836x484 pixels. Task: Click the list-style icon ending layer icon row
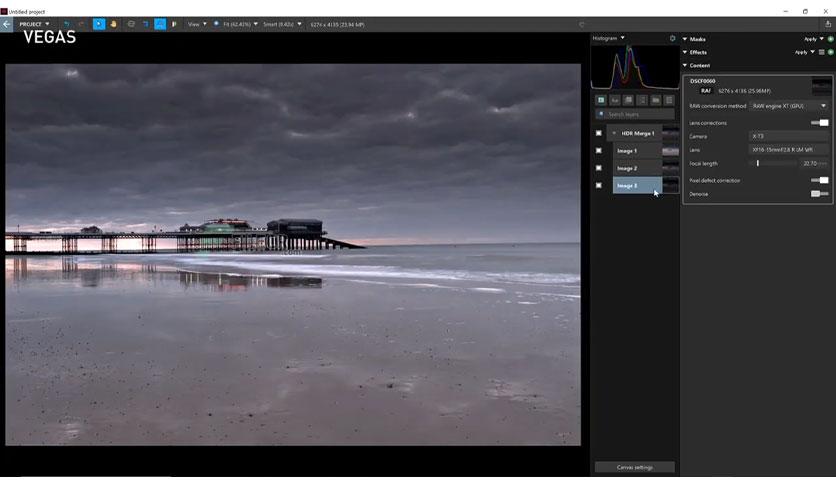[669, 100]
